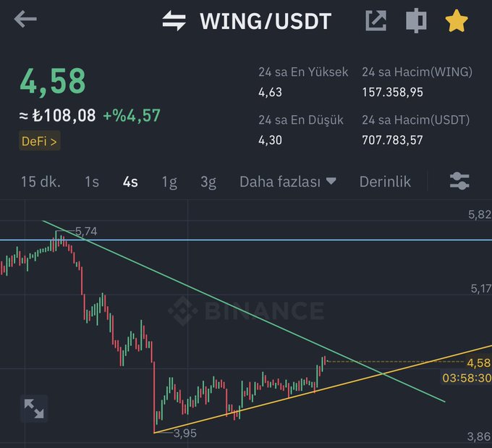Image resolution: width=492 pixels, height=448 pixels.
Task: Tap the WING/USDT pair title
Action: (x=266, y=21)
